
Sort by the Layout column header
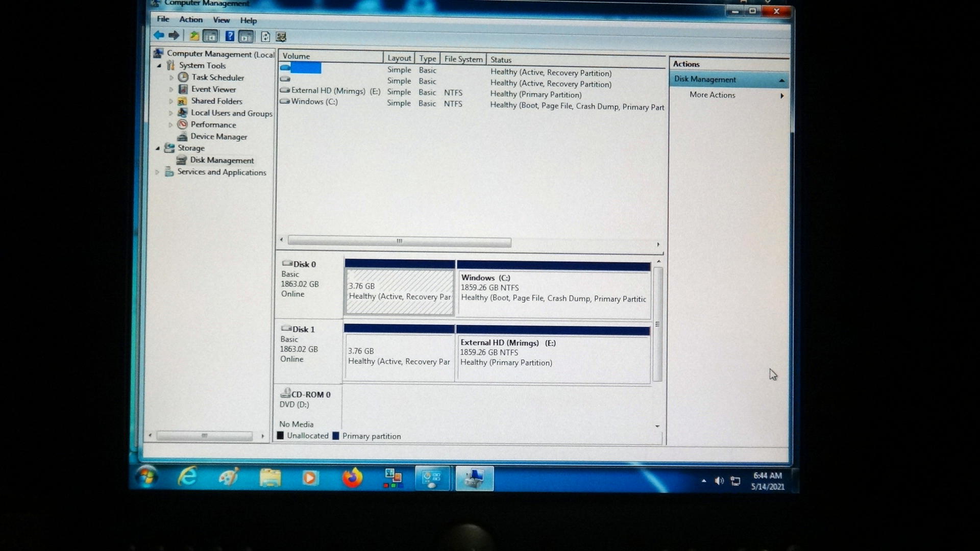399,58
